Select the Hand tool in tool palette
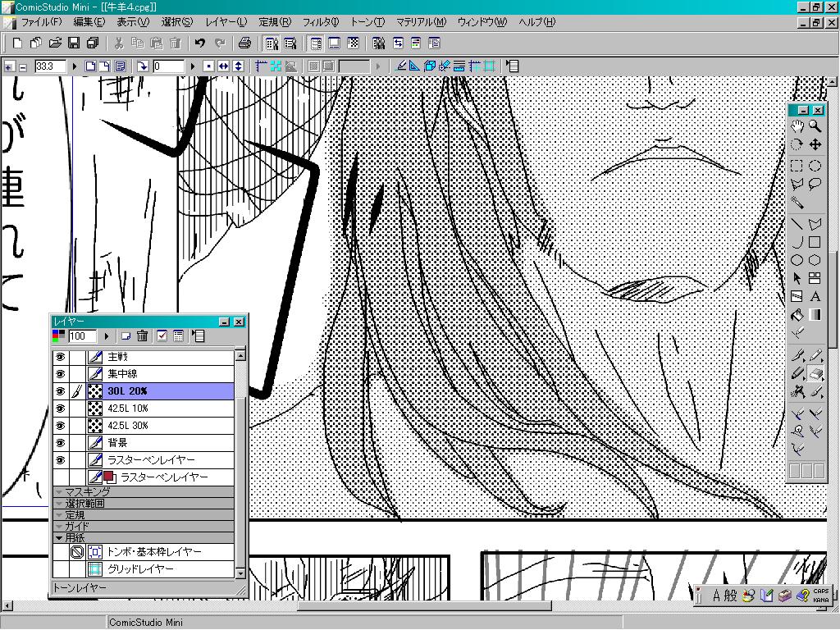The image size is (840, 630). coord(797,127)
